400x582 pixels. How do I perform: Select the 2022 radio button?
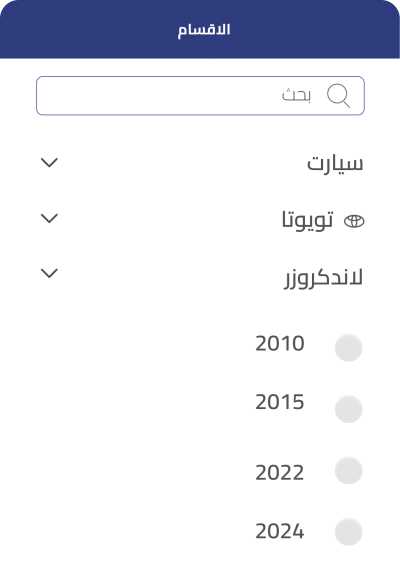pos(348,471)
